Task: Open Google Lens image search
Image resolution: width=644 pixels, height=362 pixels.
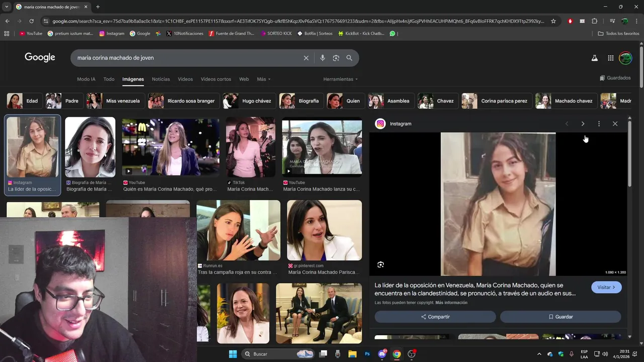Action: (x=336, y=58)
